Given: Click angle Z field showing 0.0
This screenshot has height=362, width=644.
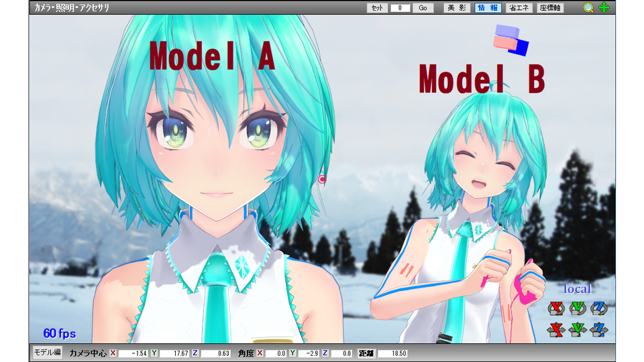Looking at the screenshot, I should click(x=341, y=353).
